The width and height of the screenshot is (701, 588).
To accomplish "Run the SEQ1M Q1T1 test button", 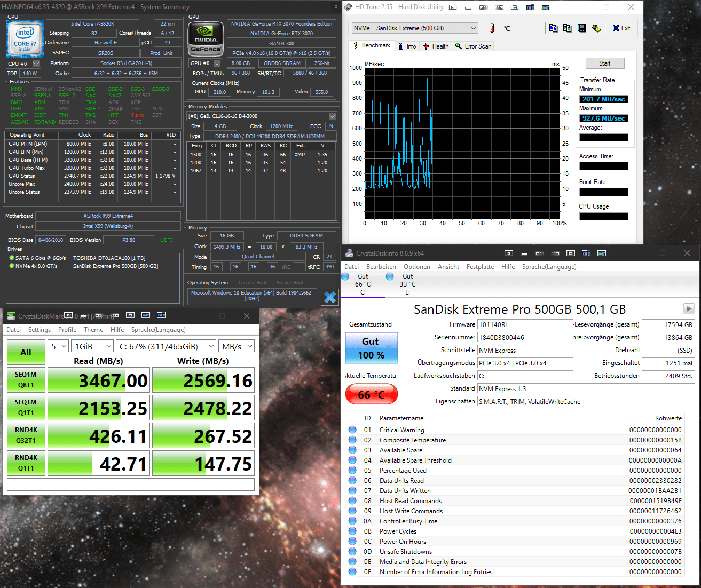I will click(x=26, y=408).
